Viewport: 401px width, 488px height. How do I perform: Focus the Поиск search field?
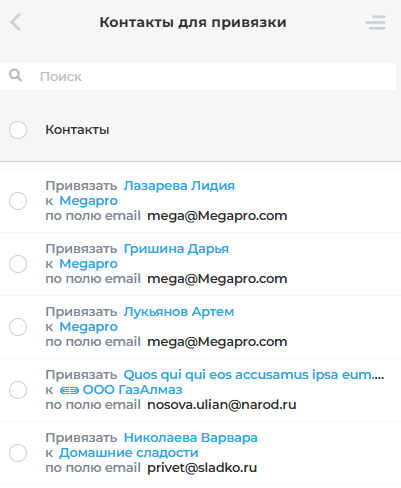[198, 76]
